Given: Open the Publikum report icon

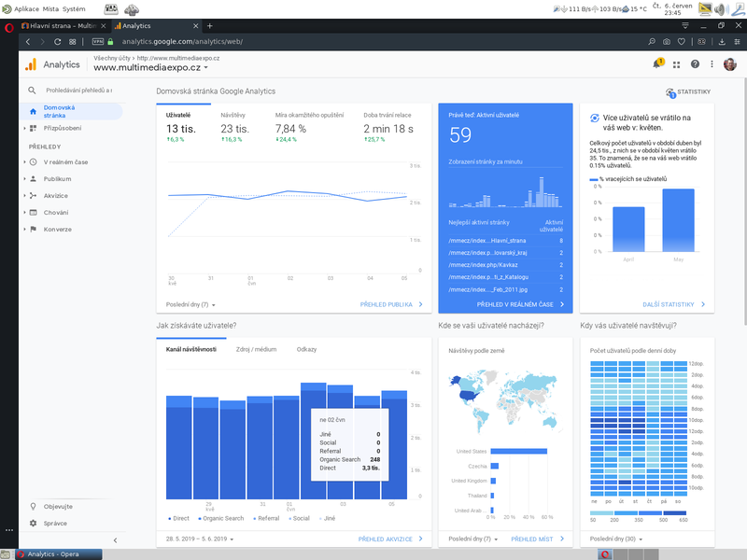Looking at the screenshot, I should pos(33,179).
